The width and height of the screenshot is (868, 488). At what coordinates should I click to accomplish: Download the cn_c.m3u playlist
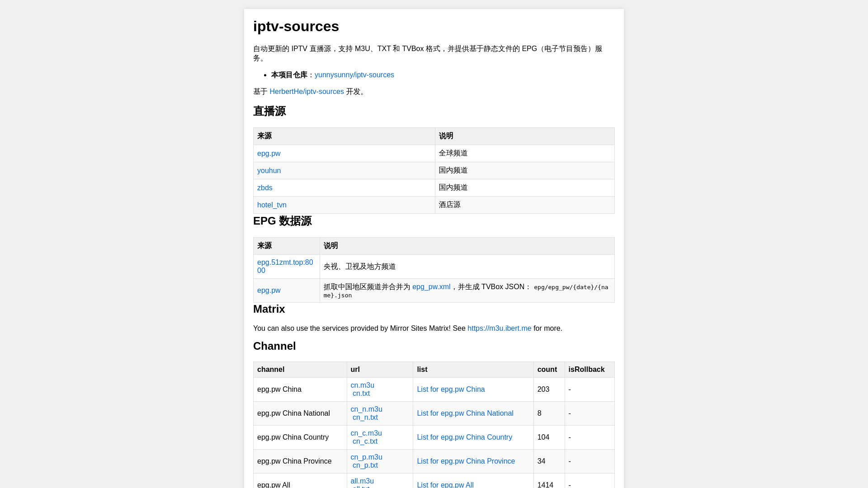click(x=366, y=433)
